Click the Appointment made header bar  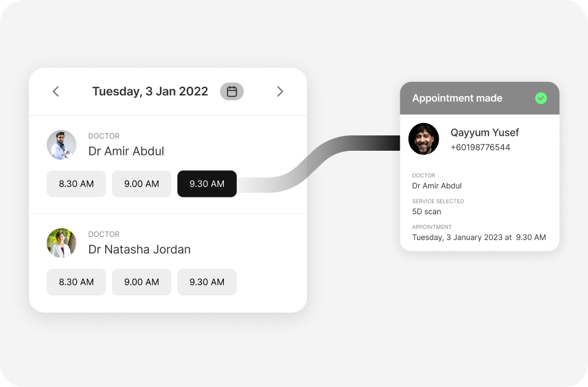click(x=480, y=98)
